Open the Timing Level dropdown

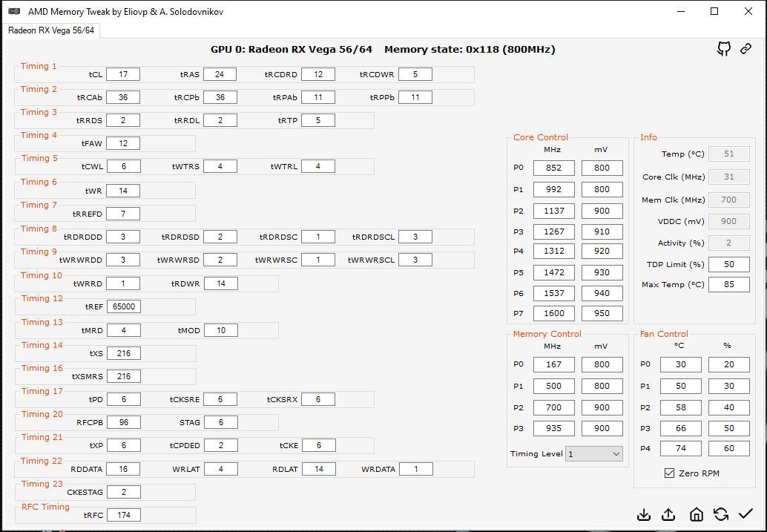[x=594, y=453]
